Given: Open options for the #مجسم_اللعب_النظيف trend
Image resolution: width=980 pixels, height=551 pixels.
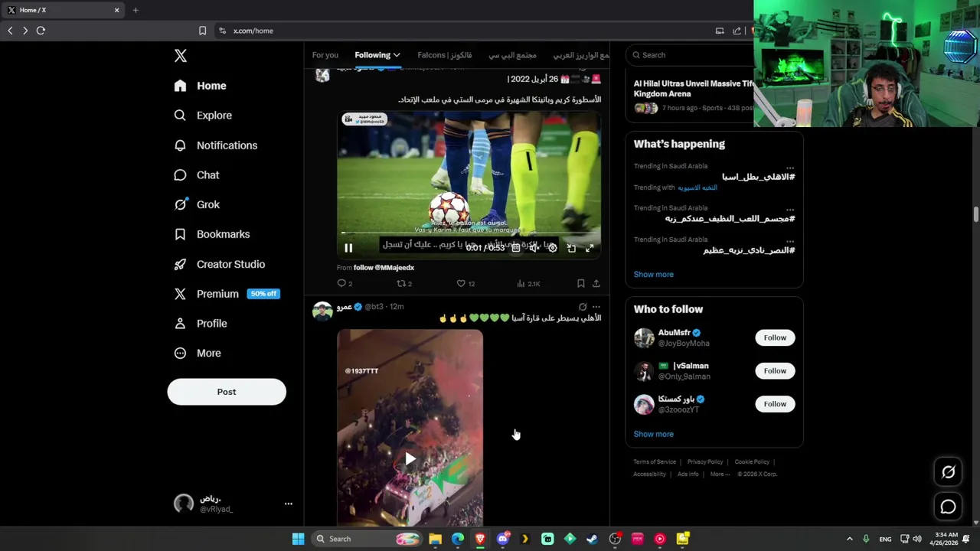Looking at the screenshot, I should [790, 209].
